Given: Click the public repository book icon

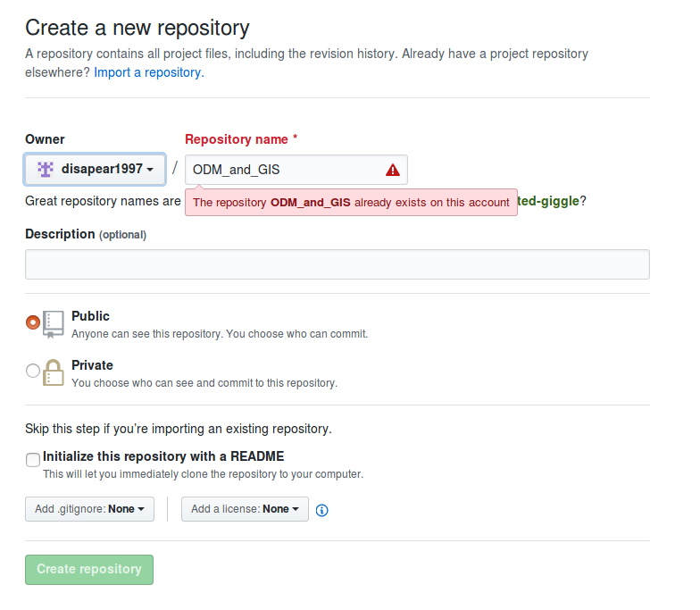Looking at the screenshot, I should point(54,325).
